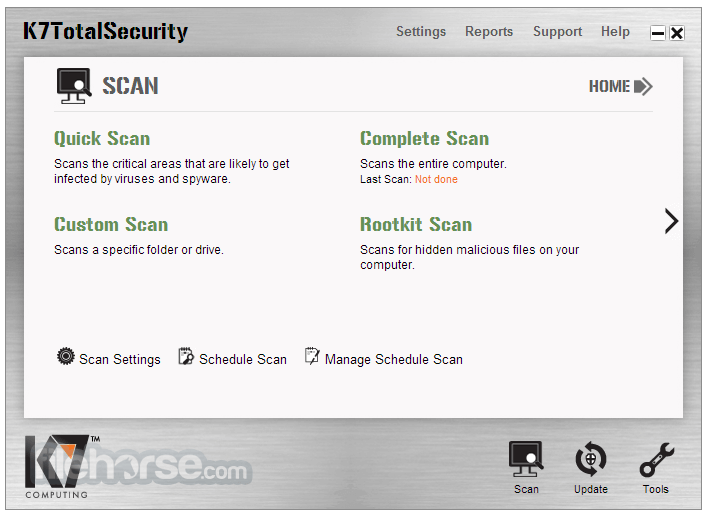
Task: Open the Support menu
Action: pyautogui.click(x=557, y=32)
